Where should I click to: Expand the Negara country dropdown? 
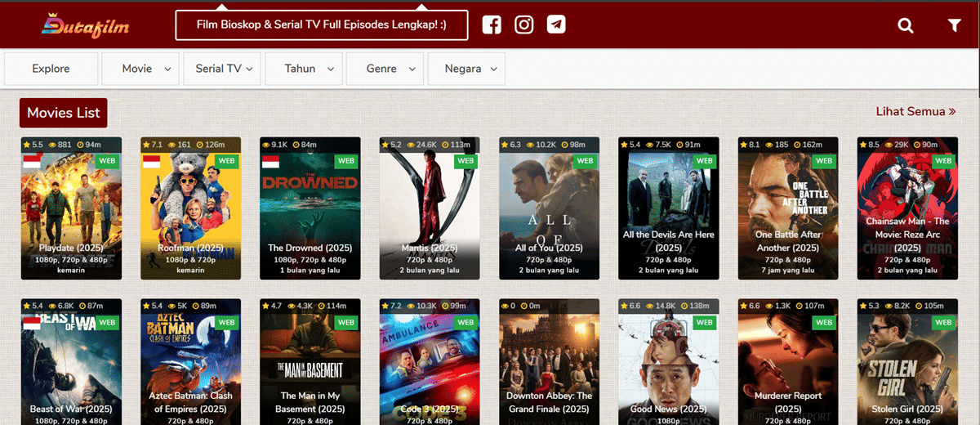(x=467, y=69)
